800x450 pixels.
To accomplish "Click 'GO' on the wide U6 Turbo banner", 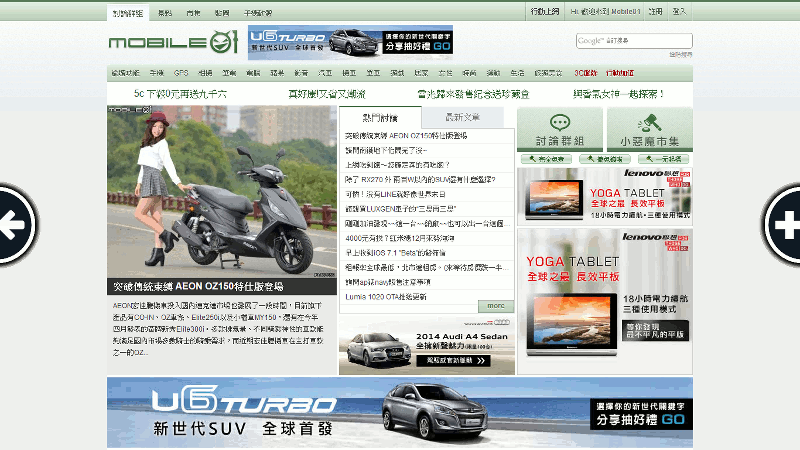I will pyautogui.click(x=673, y=420).
